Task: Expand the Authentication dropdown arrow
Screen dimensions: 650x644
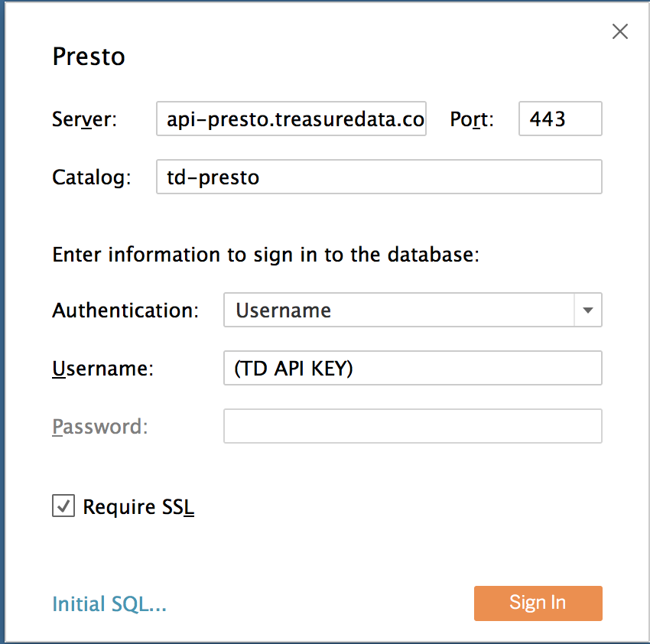Action: [x=588, y=311]
